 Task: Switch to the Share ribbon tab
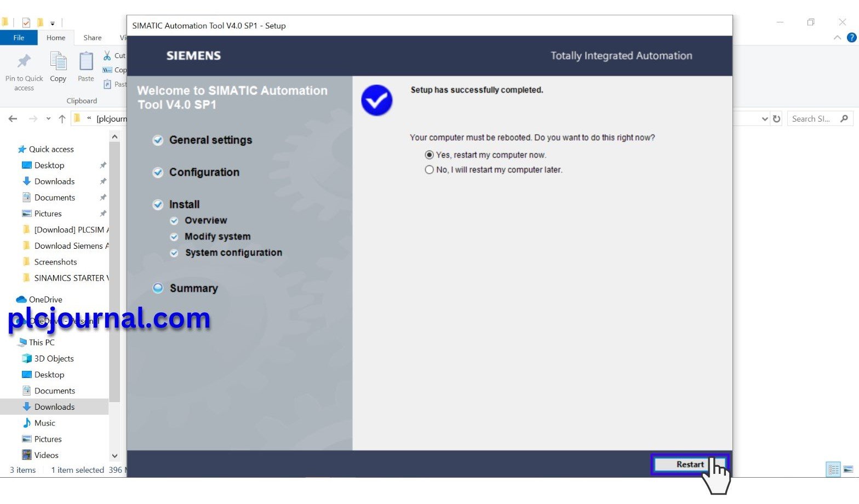[93, 38]
